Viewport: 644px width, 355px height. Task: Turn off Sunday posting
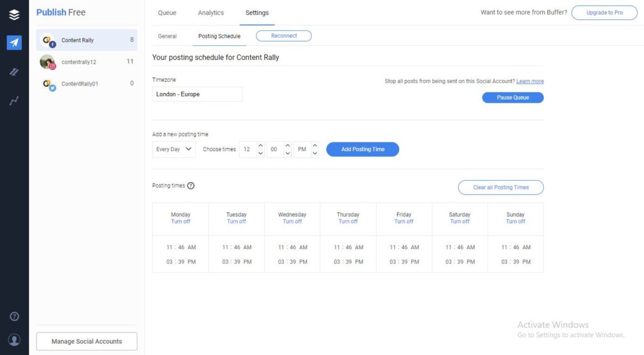point(516,222)
